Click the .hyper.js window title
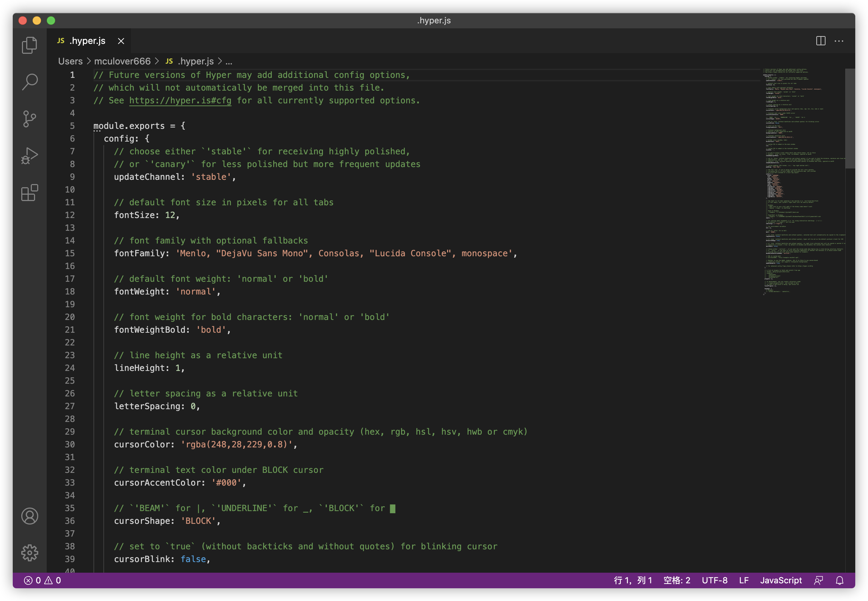Image resolution: width=868 pixels, height=601 pixels. (434, 21)
